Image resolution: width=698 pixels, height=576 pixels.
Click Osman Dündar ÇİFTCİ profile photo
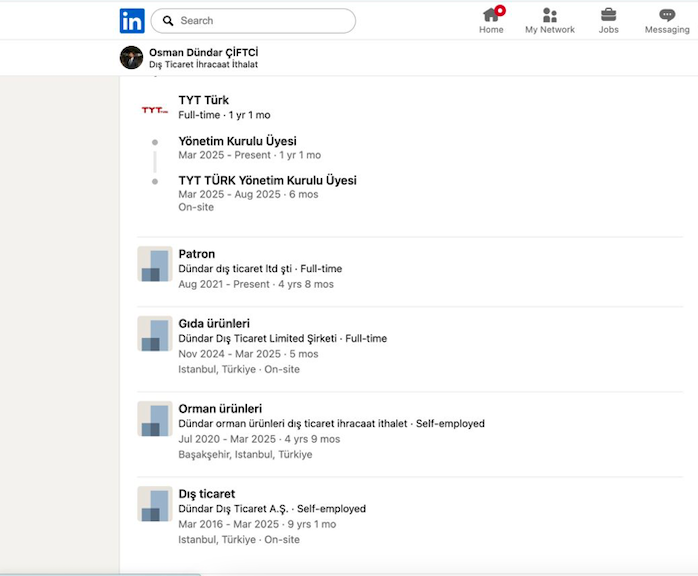131,57
